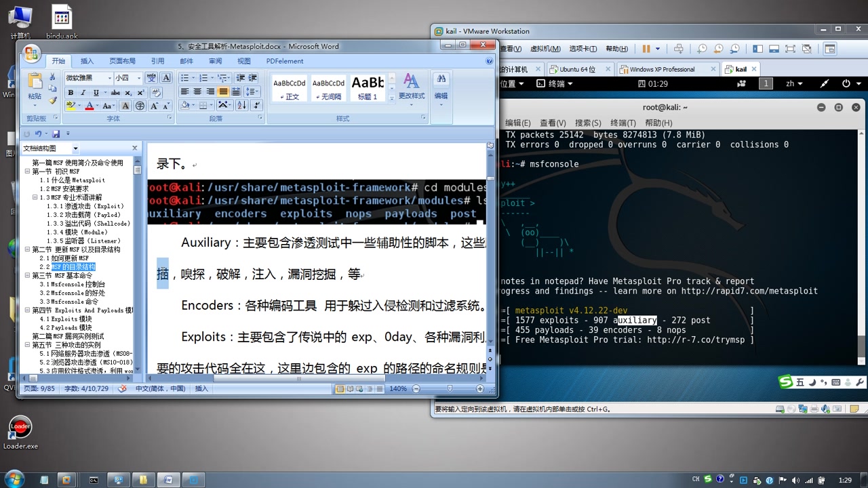Open VMware 虚拟机(M) menu
The width and height of the screenshot is (868, 488).
pos(545,49)
